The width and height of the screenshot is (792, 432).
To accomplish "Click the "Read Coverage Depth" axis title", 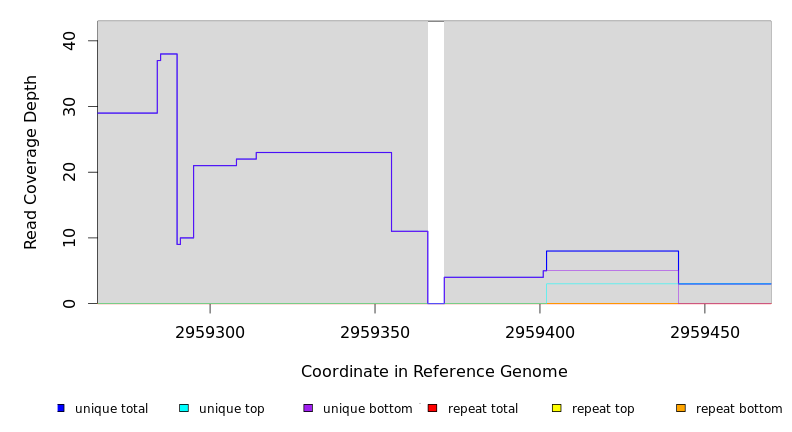I will tap(31, 162).
